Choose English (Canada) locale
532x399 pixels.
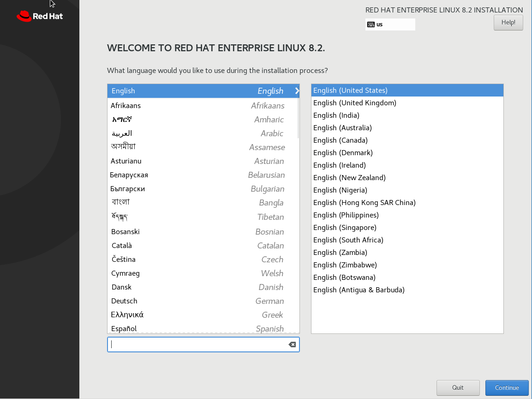(x=407, y=140)
